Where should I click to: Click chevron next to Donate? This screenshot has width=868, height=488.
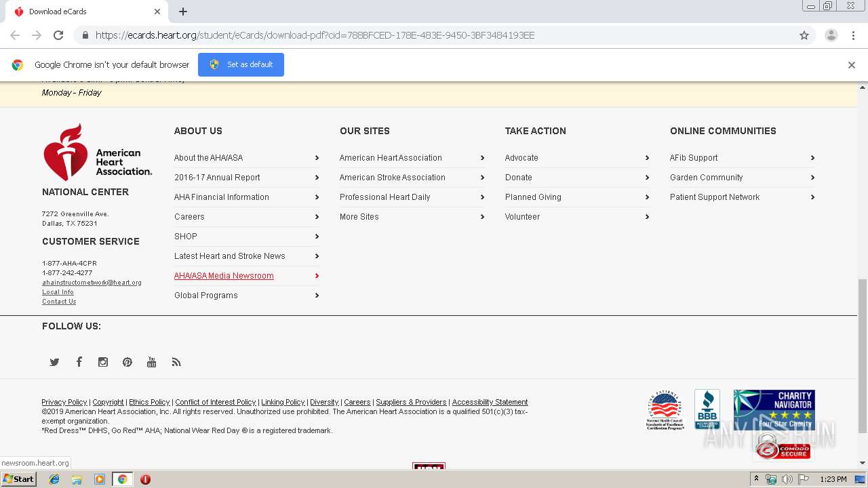pos(647,178)
